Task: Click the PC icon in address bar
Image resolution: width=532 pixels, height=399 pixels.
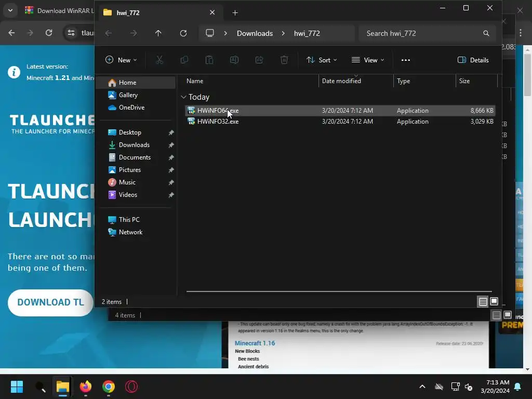Action: pyautogui.click(x=210, y=33)
